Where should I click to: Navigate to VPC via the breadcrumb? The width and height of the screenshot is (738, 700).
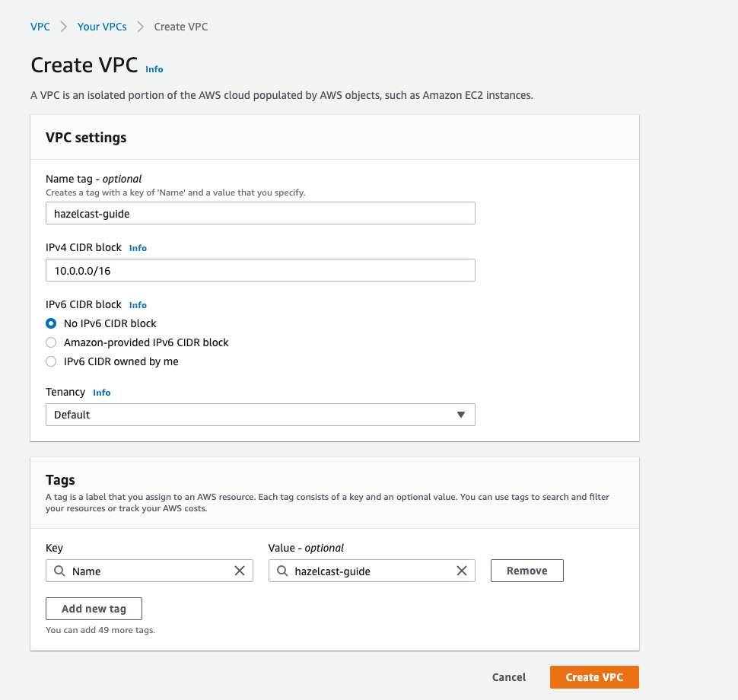[x=40, y=26]
